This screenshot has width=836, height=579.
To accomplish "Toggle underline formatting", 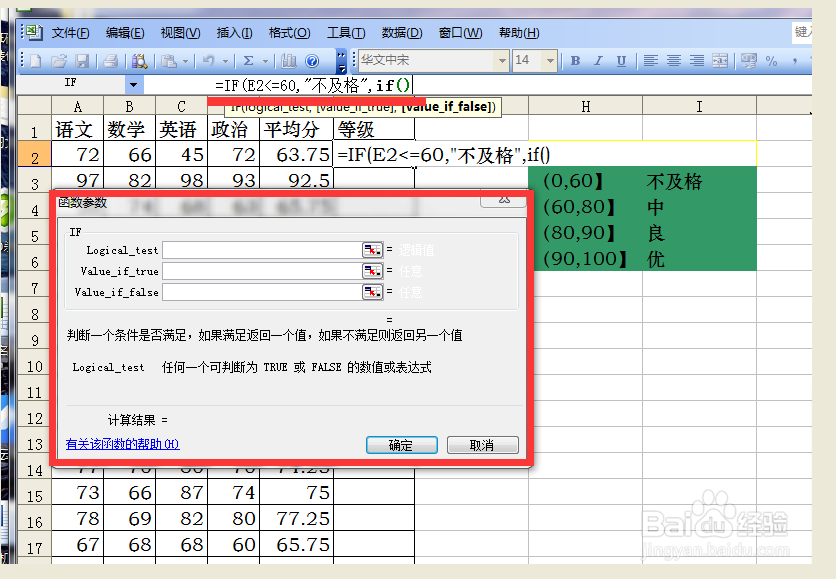I will (621, 61).
